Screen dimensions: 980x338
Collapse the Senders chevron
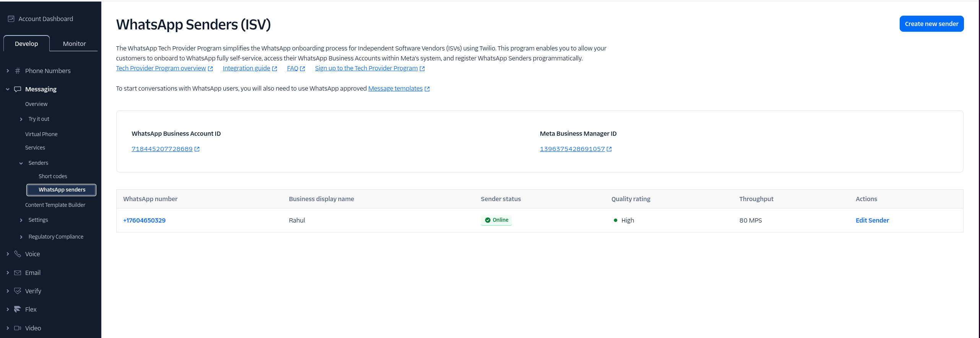click(21, 163)
